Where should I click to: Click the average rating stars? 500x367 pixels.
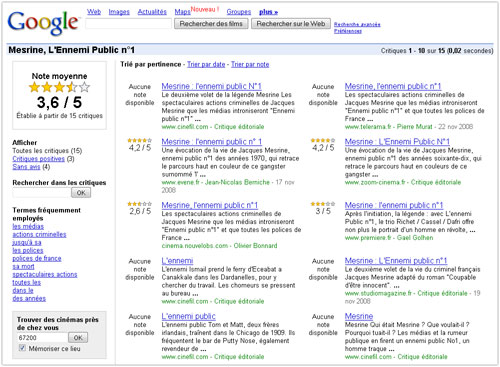[x=59, y=87]
